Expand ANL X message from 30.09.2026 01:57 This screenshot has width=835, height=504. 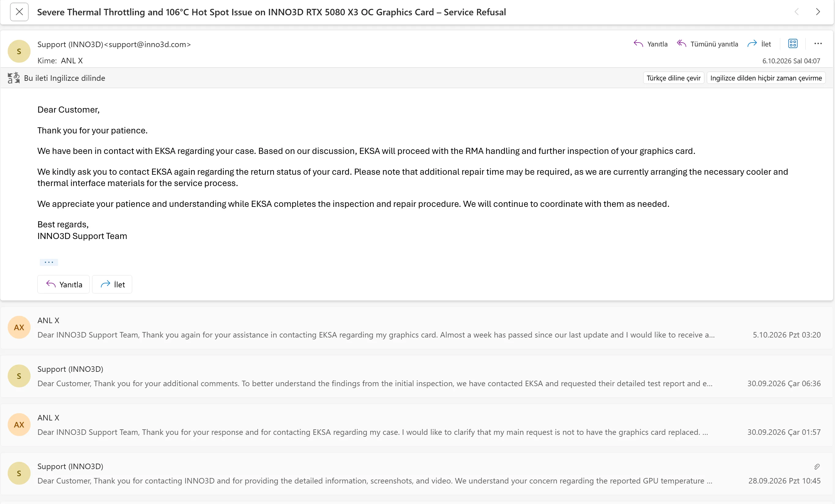point(417,425)
